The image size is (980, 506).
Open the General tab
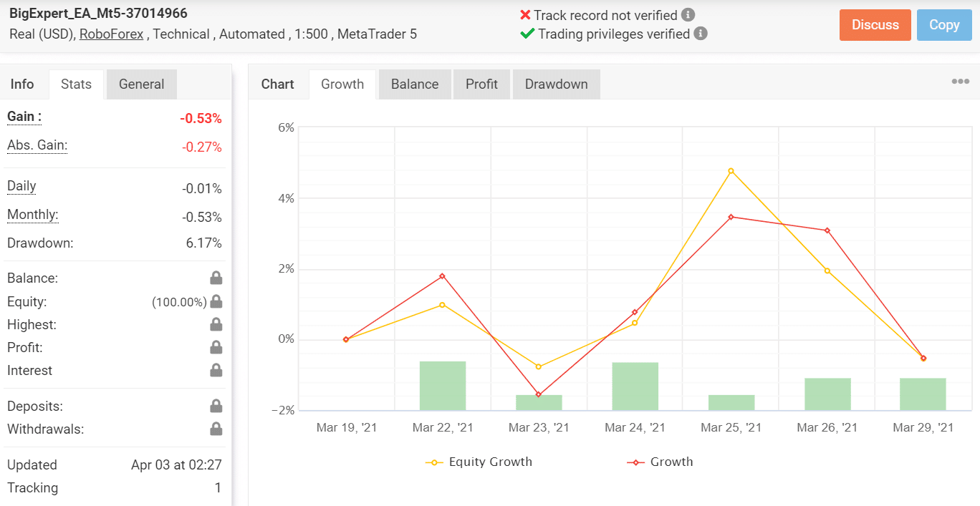pos(141,84)
